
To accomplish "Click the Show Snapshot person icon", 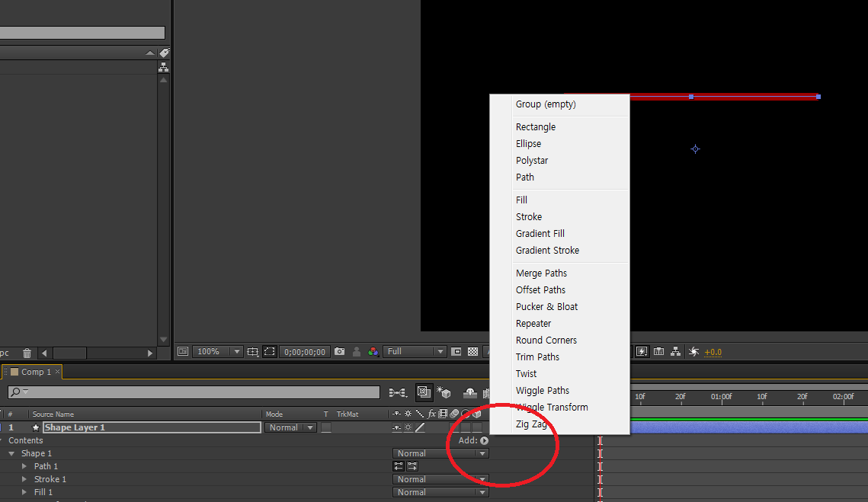I will click(x=357, y=351).
